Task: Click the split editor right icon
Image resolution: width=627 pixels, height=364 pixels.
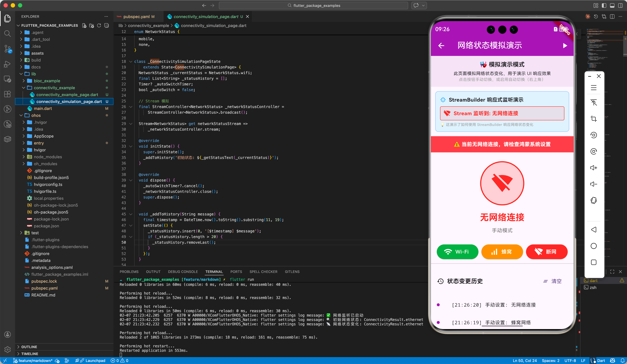Action: (x=612, y=16)
